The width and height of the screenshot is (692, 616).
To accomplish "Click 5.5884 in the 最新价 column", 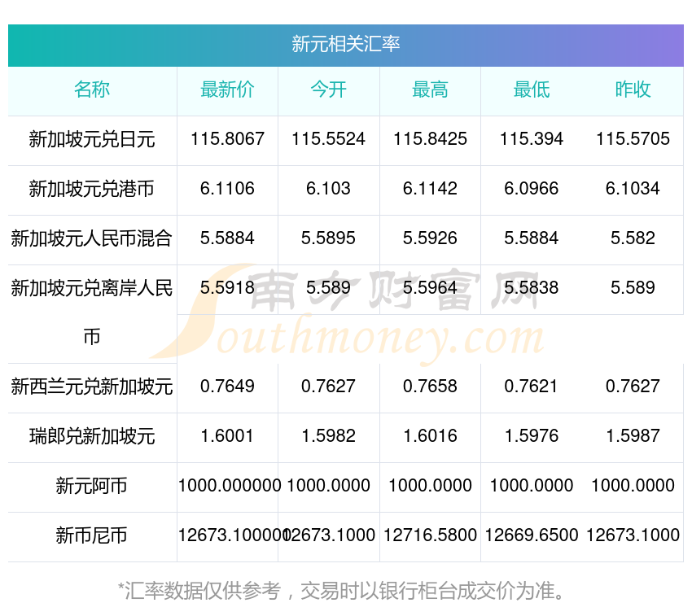I will click(227, 238).
